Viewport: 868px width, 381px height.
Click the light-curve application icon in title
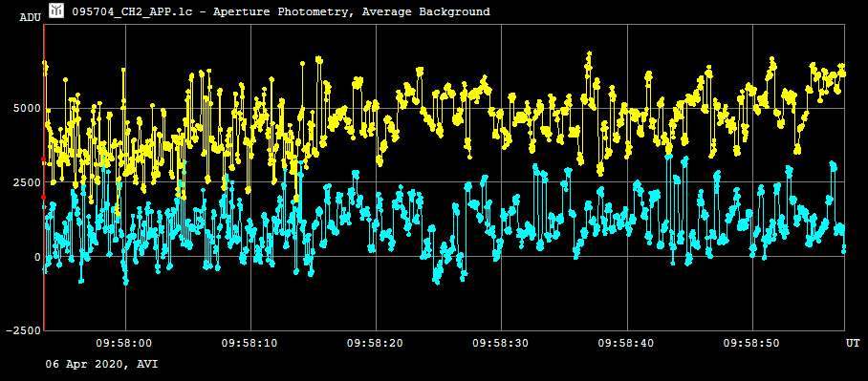tap(55, 10)
